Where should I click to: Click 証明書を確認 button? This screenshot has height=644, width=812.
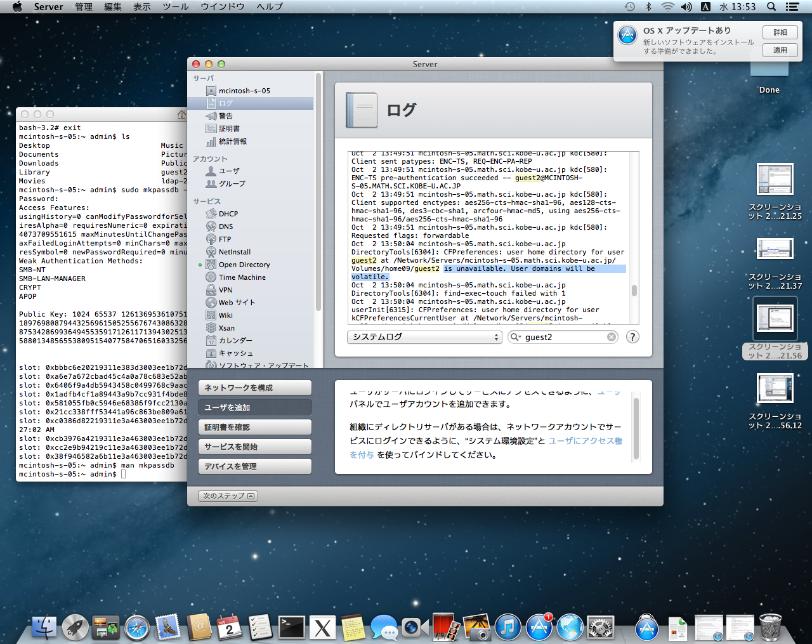(x=255, y=427)
